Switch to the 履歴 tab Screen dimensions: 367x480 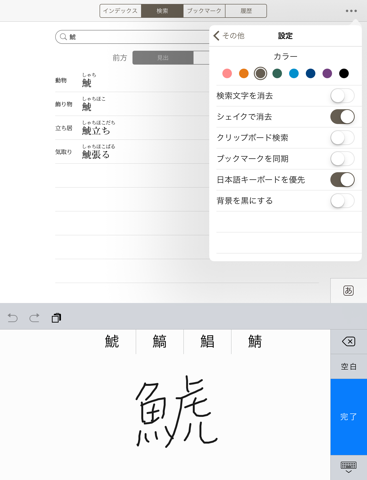246,11
